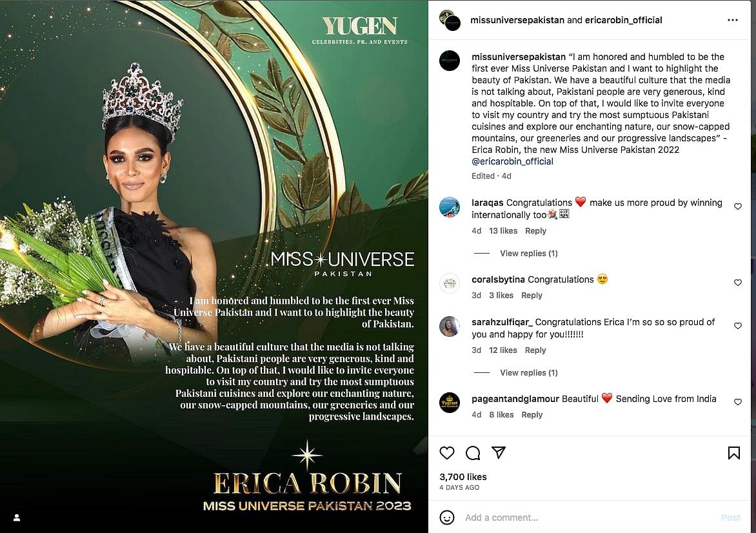Like the coralsbytina comment
The width and height of the screenshot is (756, 533).
click(x=738, y=283)
